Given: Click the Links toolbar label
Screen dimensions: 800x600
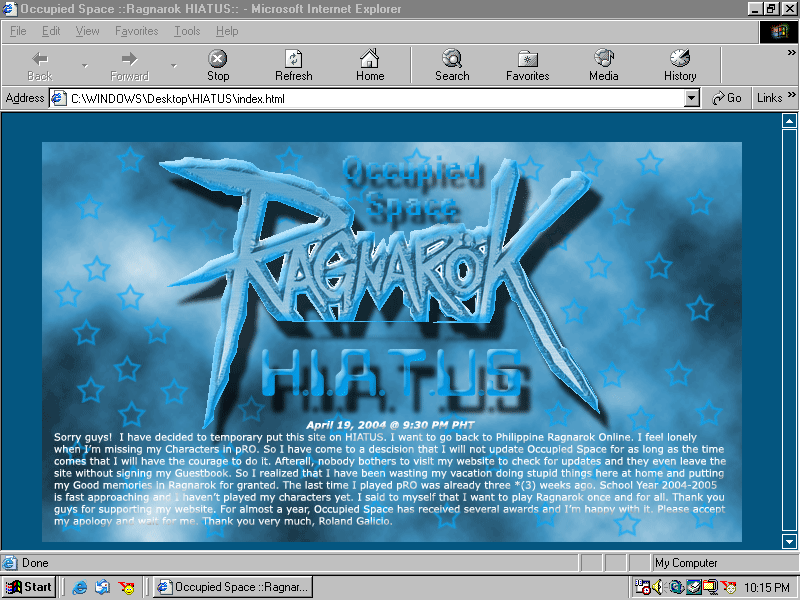Looking at the screenshot, I should coord(769,98).
